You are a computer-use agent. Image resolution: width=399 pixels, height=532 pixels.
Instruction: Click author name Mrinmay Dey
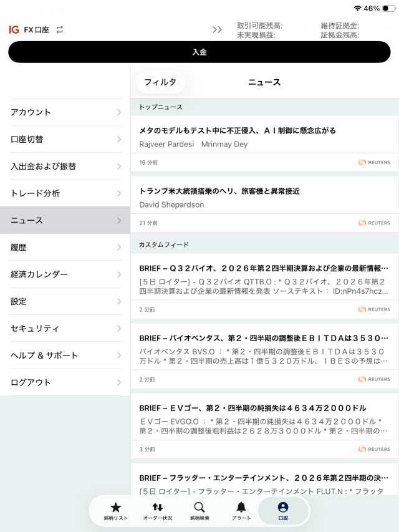tap(224, 144)
